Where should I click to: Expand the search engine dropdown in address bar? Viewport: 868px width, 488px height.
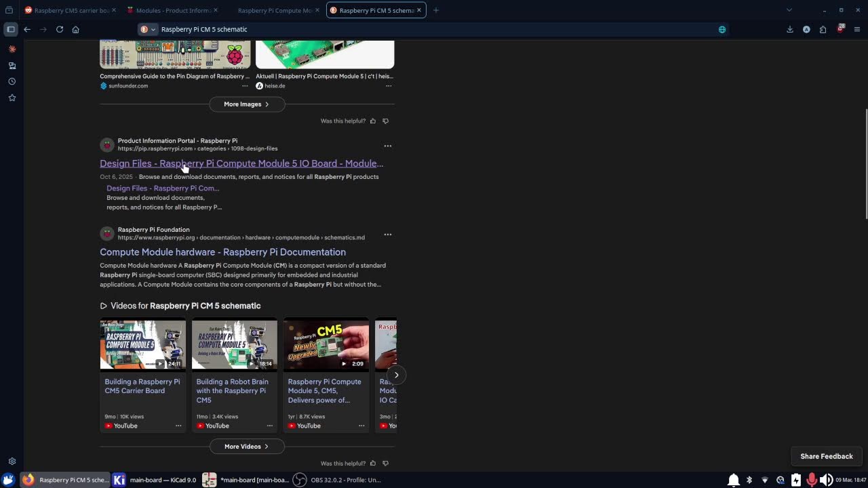point(148,29)
